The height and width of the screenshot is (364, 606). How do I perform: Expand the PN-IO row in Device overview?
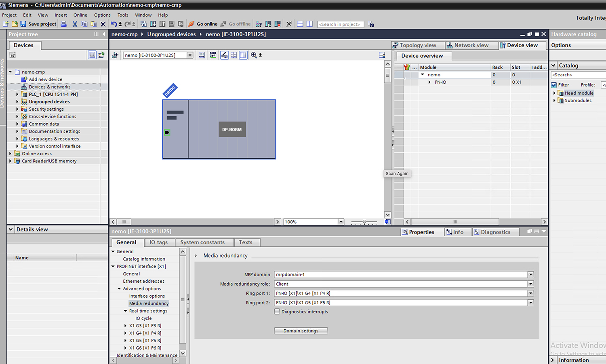tap(429, 82)
